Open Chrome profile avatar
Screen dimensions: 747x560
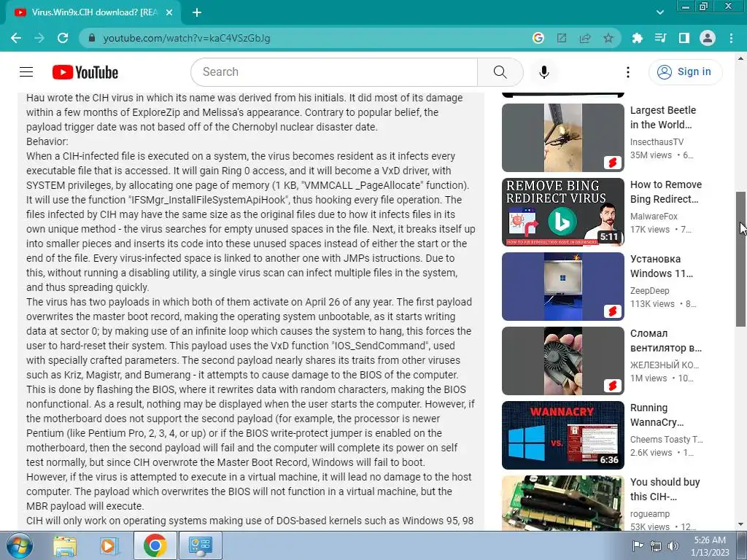(x=708, y=38)
